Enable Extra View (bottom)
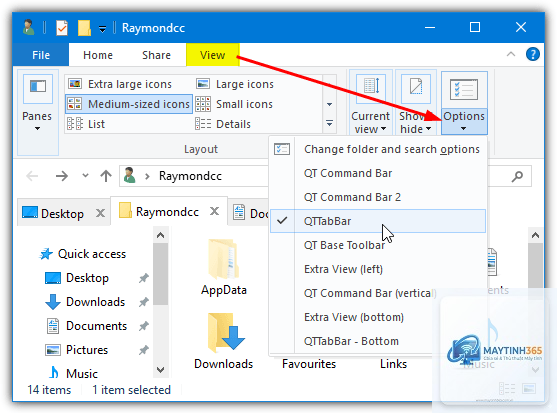 378,317
